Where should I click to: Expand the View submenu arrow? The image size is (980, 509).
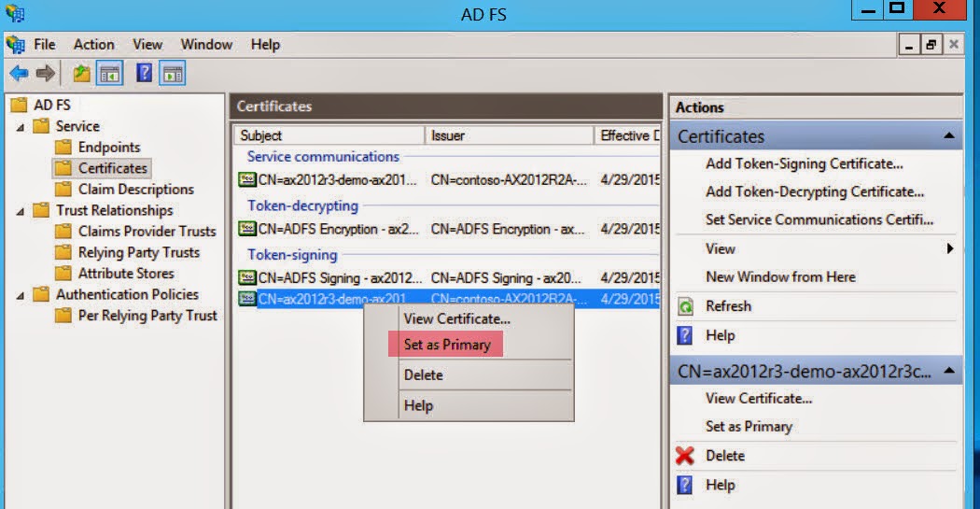point(950,248)
